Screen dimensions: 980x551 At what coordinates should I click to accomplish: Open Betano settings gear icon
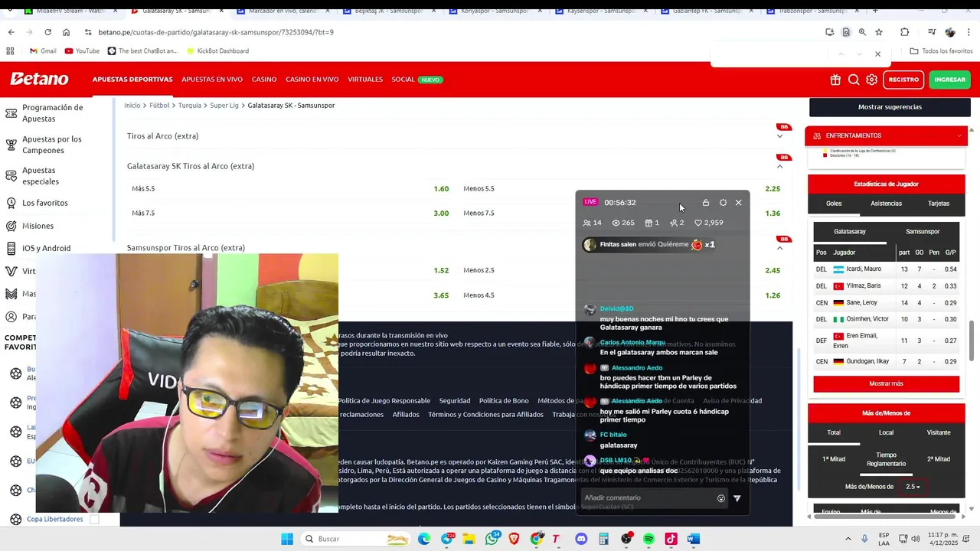pos(872,80)
